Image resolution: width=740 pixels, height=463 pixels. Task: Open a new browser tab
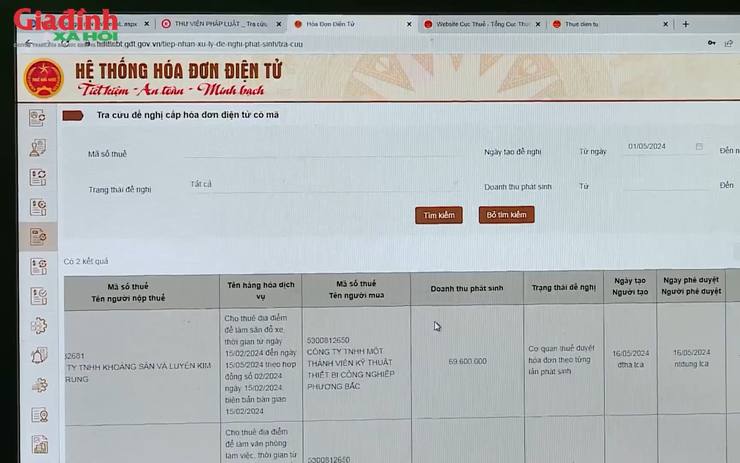pyautogui.click(x=685, y=23)
